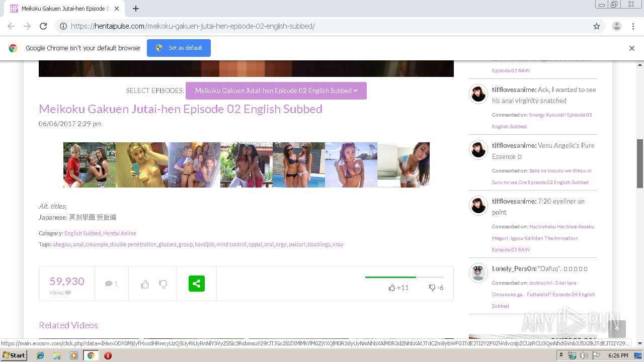Click the taskbar clock showing 6:26 PM
This screenshot has height=362, width=644.
click(x=618, y=355)
